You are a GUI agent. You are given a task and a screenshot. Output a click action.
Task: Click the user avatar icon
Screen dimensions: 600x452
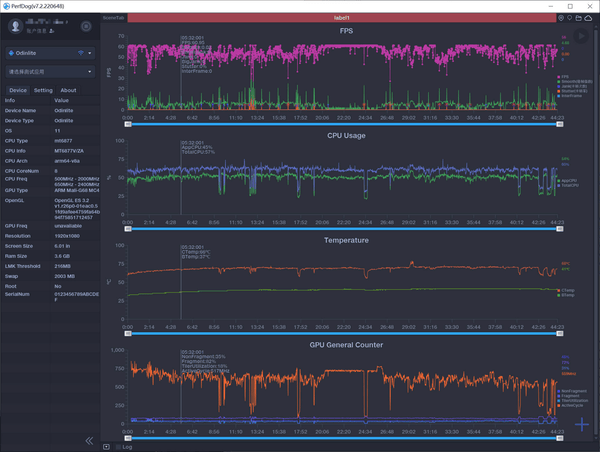pyautogui.click(x=13, y=28)
